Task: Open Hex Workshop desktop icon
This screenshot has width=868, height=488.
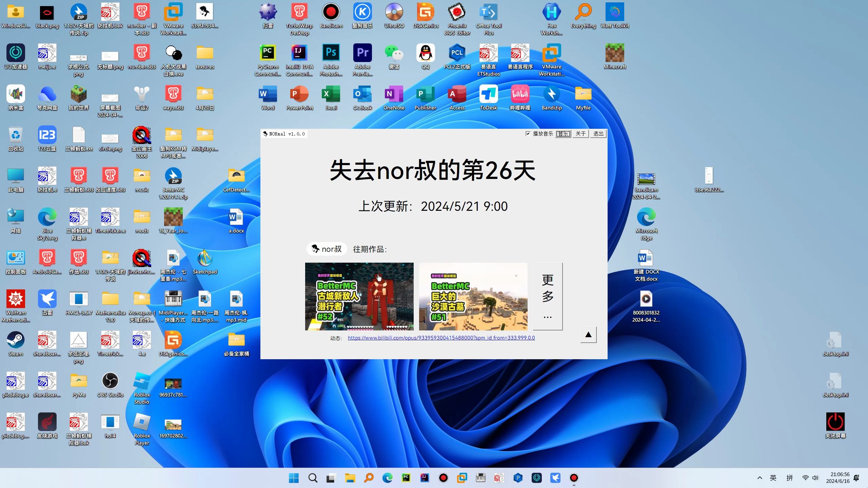Action: 552,20
